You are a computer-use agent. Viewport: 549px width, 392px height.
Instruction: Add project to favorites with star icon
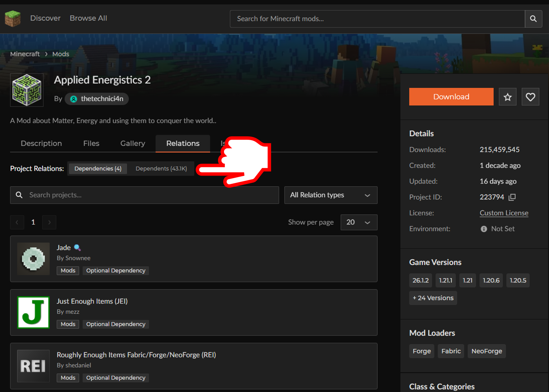tap(508, 97)
